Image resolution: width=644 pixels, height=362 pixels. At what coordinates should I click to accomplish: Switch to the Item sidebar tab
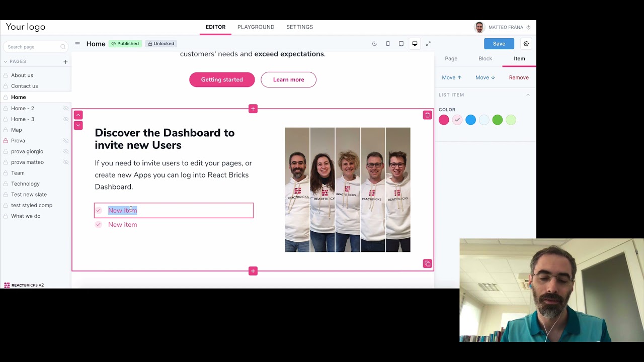coord(519,58)
